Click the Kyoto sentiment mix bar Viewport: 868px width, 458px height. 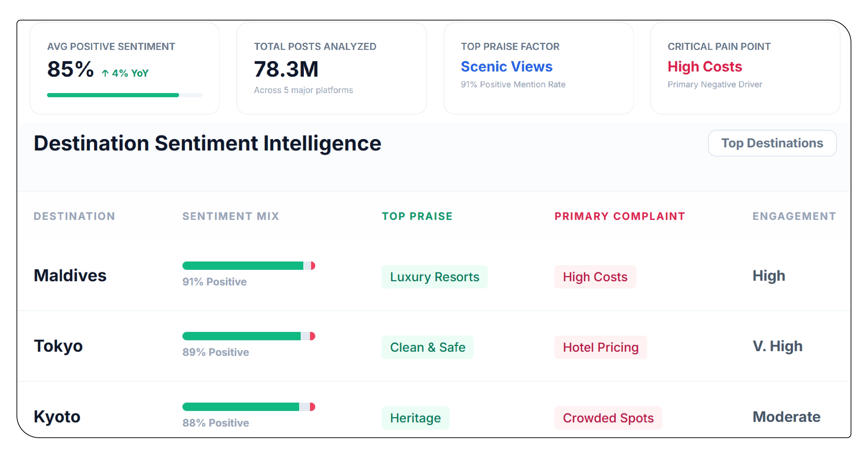249,407
